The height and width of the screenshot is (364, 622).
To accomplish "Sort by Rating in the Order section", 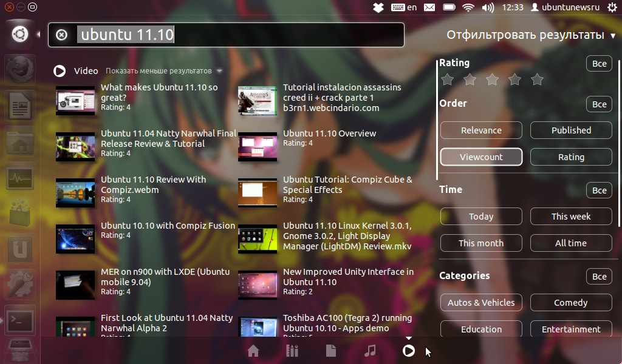I will click(571, 157).
